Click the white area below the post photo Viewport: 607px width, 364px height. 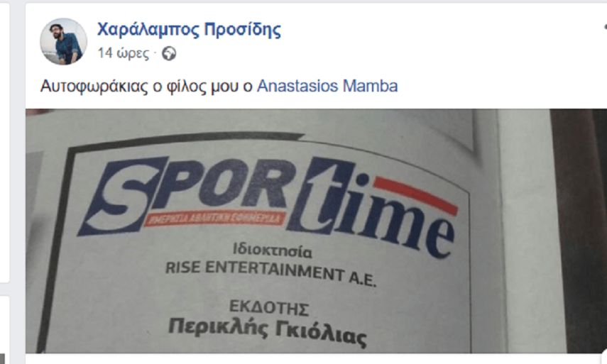click(314, 358)
